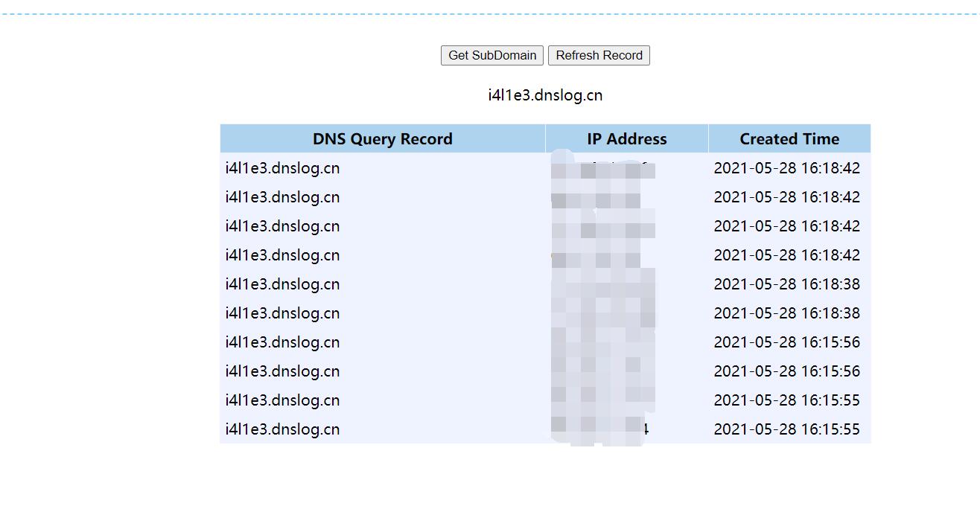The height and width of the screenshot is (506, 980).
Task: Click the blurred IP address in first row
Action: (603, 169)
